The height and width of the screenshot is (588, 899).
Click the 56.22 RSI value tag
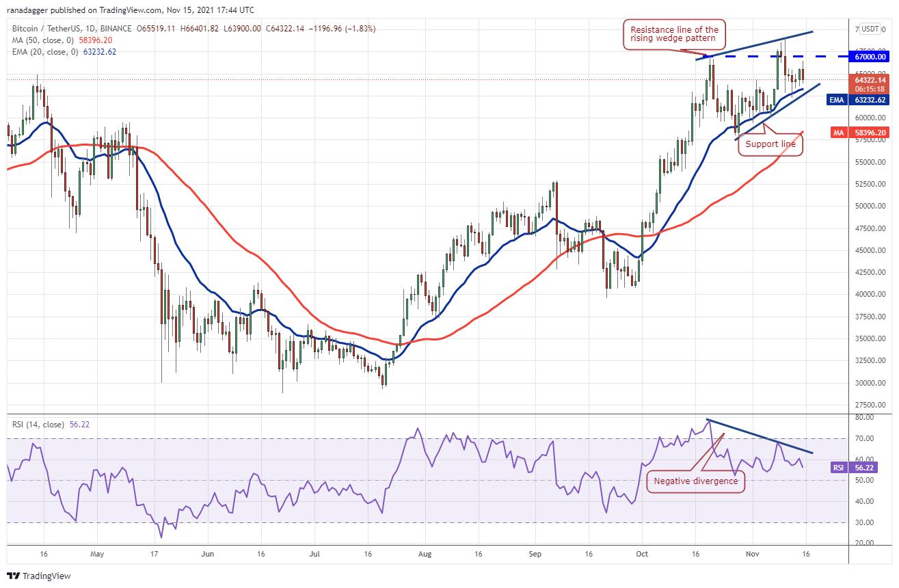[864, 468]
